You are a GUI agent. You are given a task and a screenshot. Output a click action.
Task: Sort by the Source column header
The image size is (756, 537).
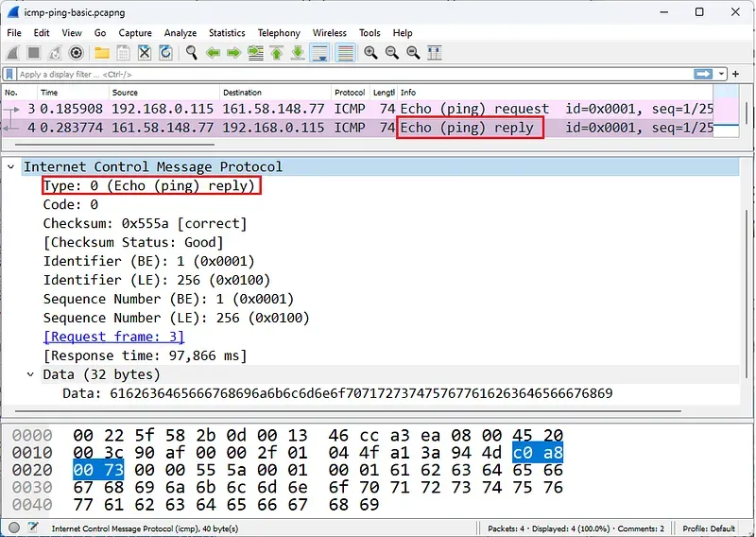[163, 92]
